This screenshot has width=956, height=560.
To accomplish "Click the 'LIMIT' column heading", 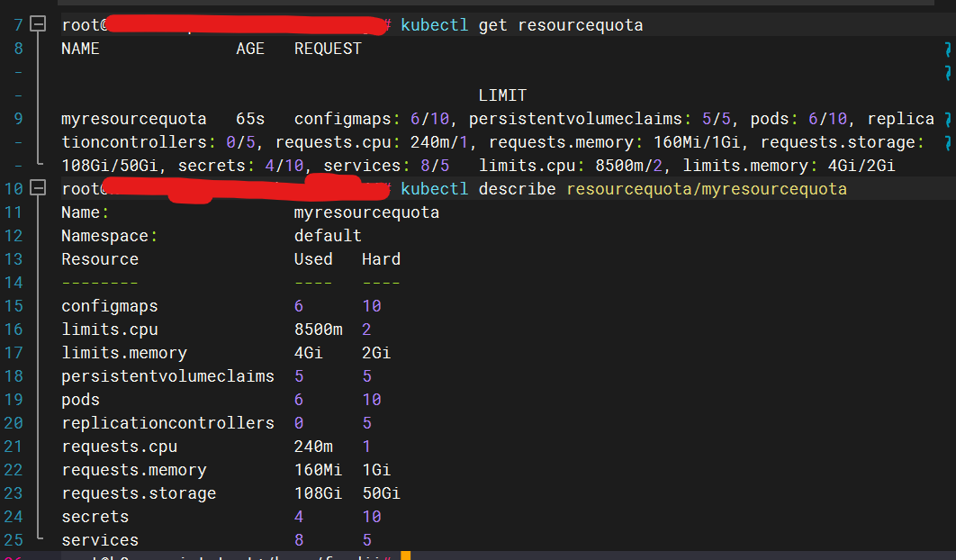I will tap(502, 95).
